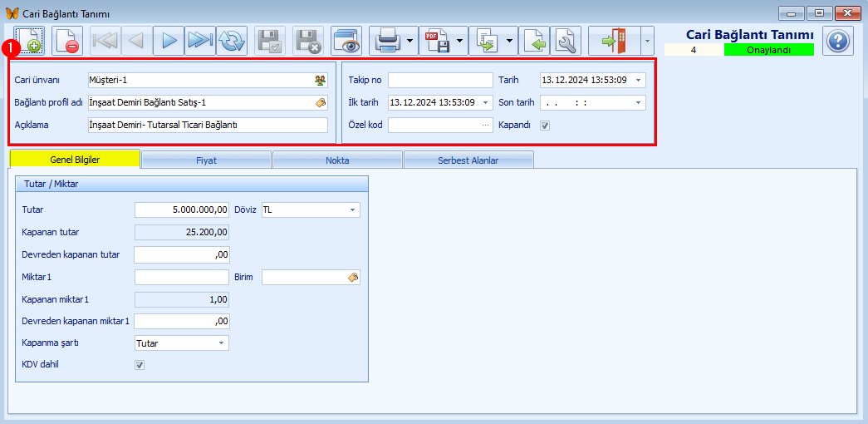Click the copy/transfer document icon
Image resolution: width=868 pixels, height=424 pixels.
[x=486, y=41]
